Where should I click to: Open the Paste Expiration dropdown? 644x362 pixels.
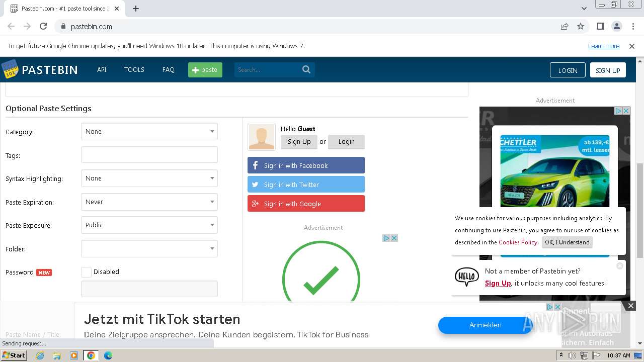point(149,202)
